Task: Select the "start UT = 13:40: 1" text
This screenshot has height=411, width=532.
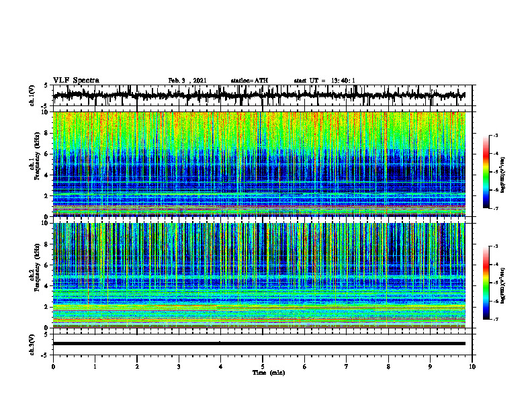Action: tap(324, 81)
